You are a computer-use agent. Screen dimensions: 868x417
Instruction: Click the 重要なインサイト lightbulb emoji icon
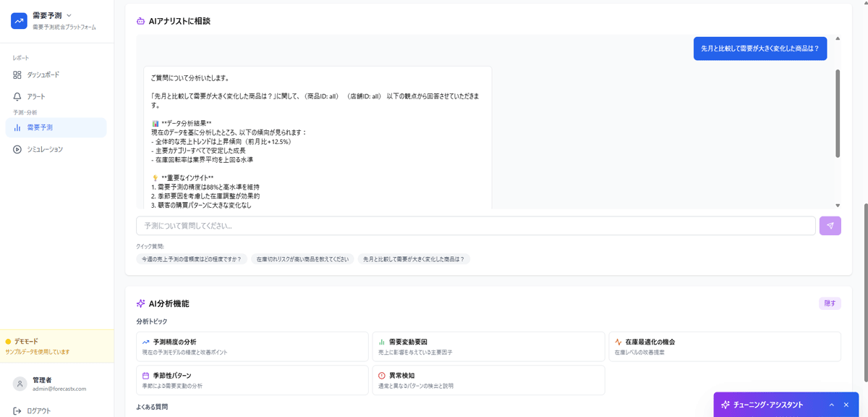(x=155, y=178)
